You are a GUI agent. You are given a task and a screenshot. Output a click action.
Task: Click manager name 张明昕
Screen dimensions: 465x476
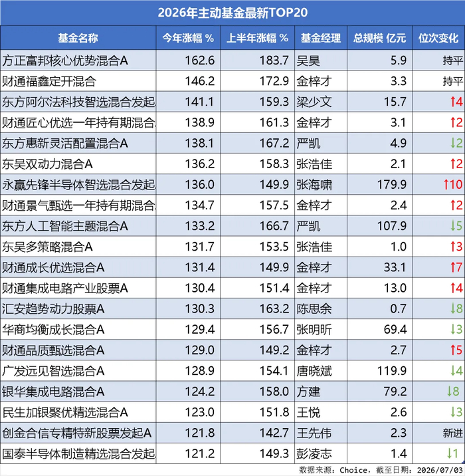click(x=314, y=330)
